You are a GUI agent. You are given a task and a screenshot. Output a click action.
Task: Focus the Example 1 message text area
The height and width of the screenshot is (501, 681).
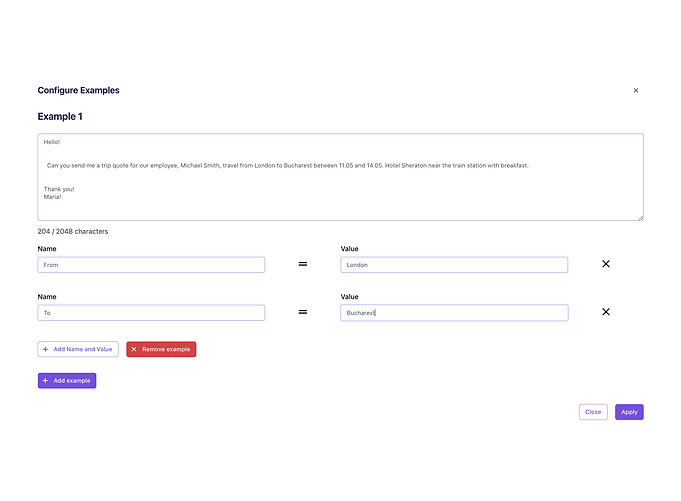click(340, 177)
